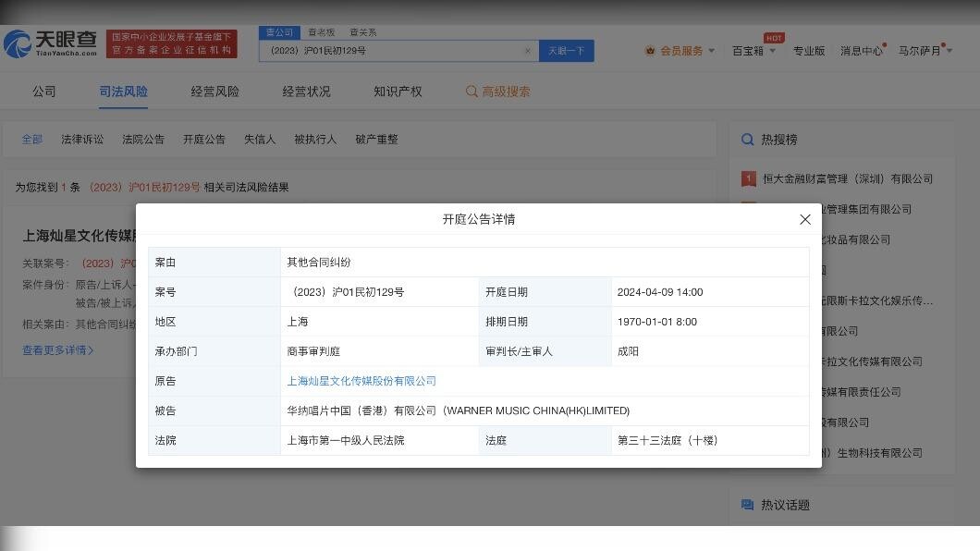This screenshot has width=980, height=551.
Task: Close the 开庭公告详情 dialog
Action: pos(804,219)
